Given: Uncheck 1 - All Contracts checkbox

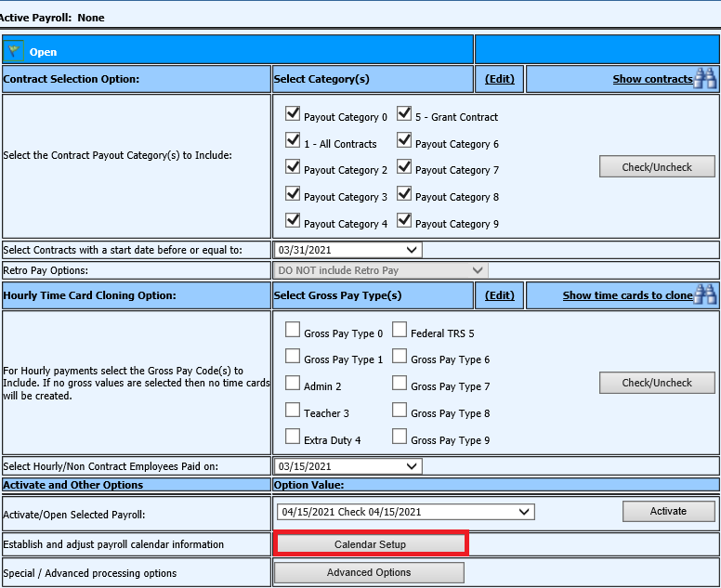Looking at the screenshot, I should pyautogui.click(x=293, y=141).
